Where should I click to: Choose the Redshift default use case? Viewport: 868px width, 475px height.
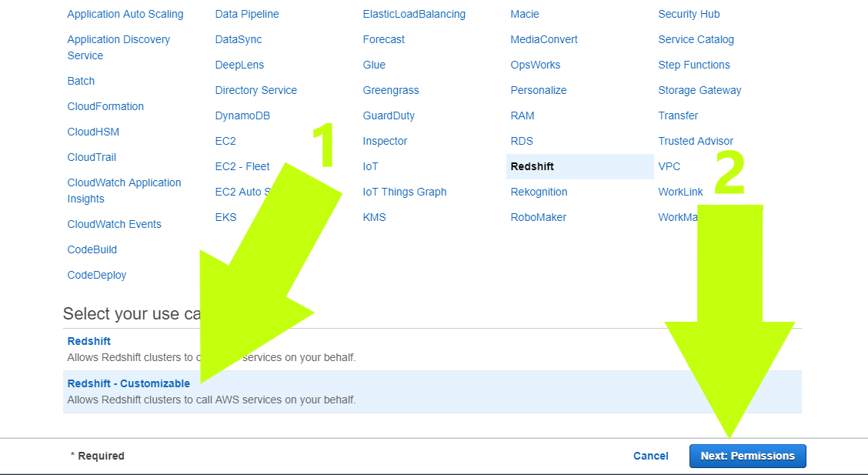[88, 341]
